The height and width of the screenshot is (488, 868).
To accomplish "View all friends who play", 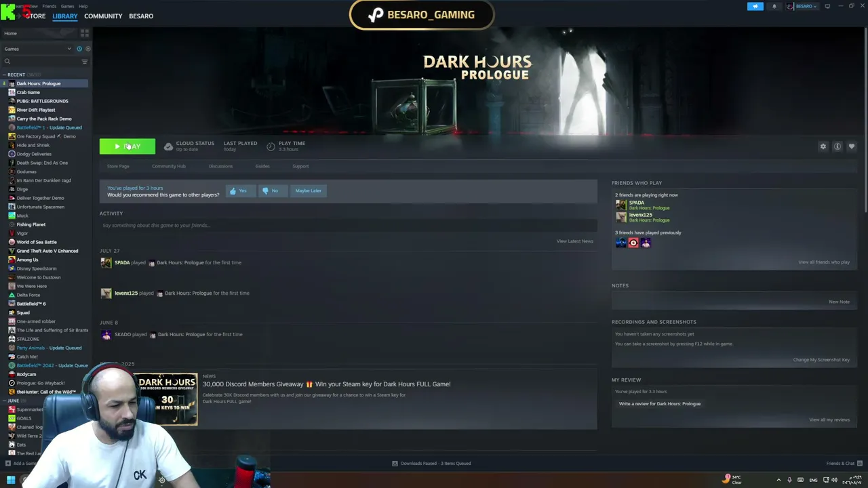I will coord(824,262).
